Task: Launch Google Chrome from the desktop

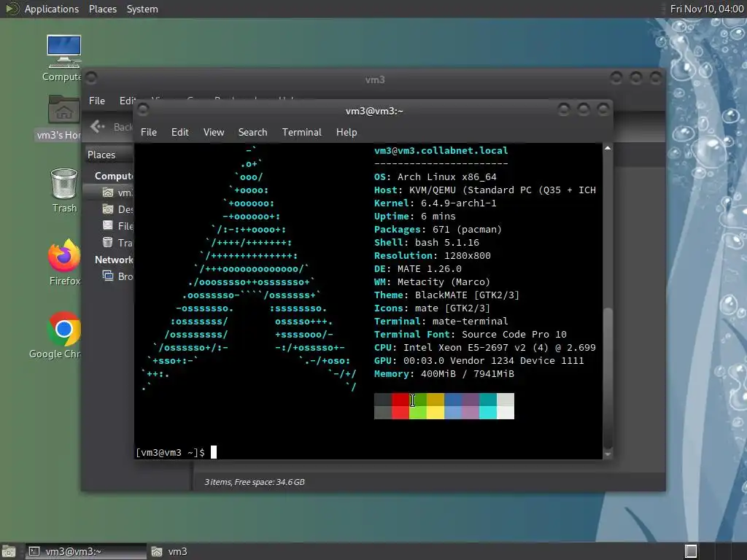Action: point(64,329)
